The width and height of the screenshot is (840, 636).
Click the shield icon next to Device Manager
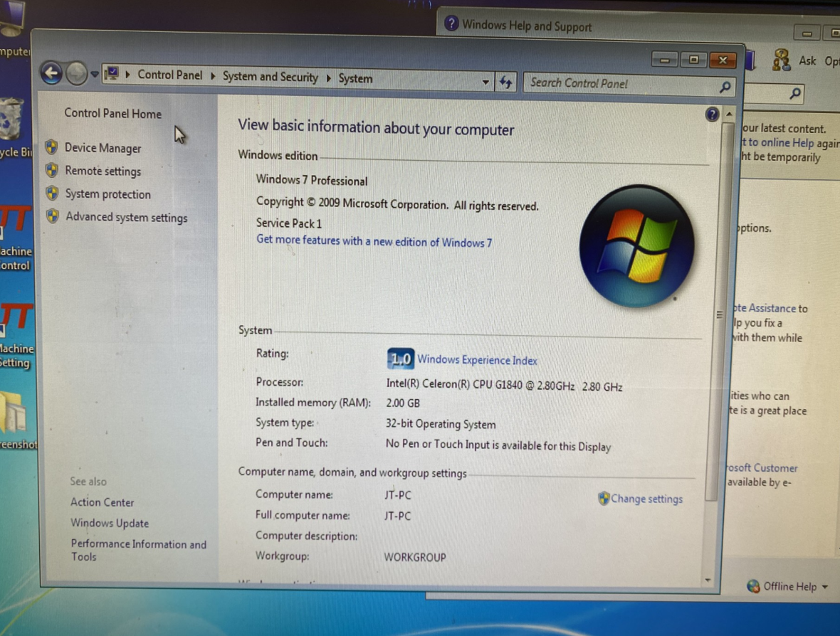pyautogui.click(x=51, y=147)
